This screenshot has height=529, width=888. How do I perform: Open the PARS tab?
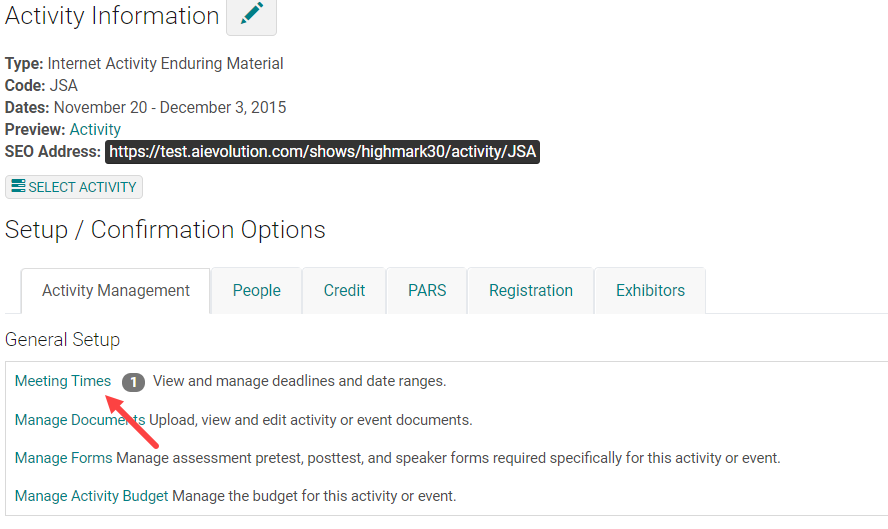[427, 291]
